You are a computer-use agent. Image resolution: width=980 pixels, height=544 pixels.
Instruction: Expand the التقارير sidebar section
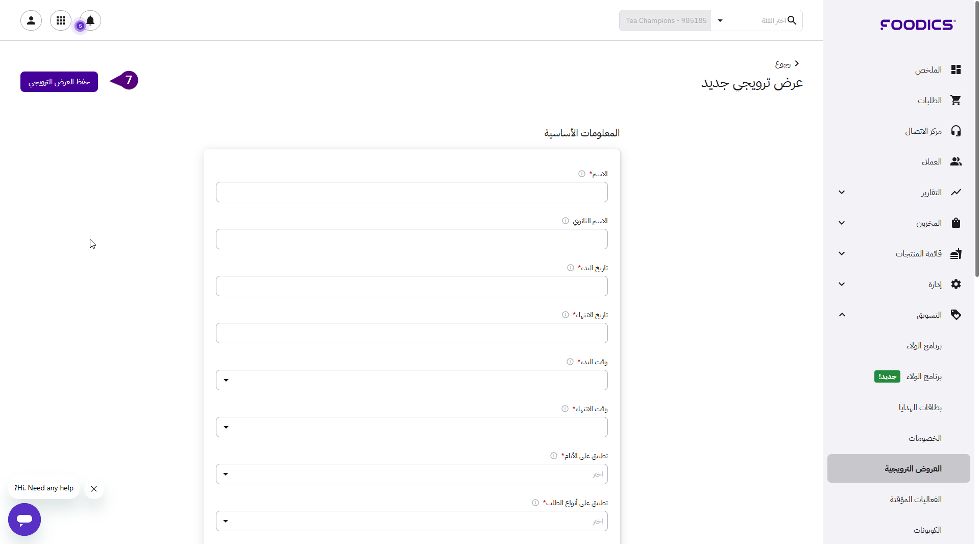pos(842,192)
